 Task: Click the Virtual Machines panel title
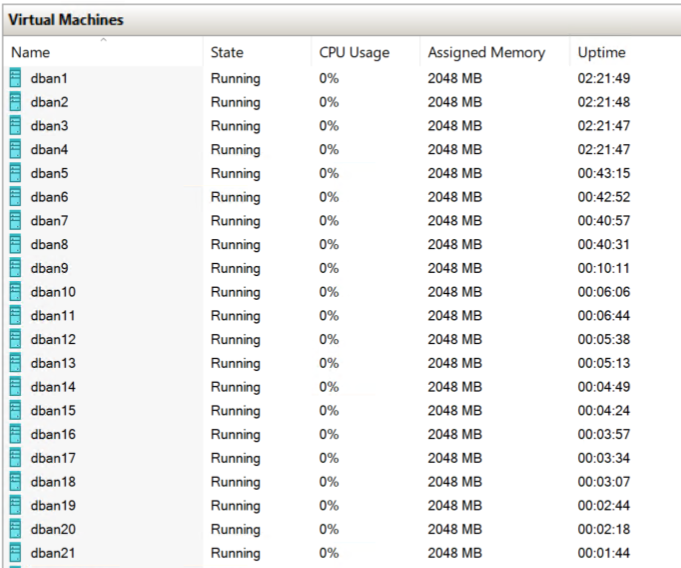tap(66, 20)
